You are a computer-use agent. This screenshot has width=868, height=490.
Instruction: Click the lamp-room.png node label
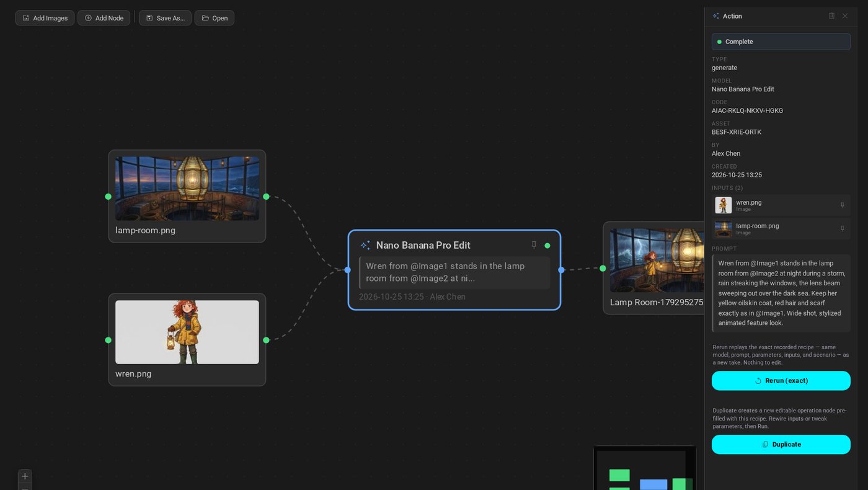(145, 230)
